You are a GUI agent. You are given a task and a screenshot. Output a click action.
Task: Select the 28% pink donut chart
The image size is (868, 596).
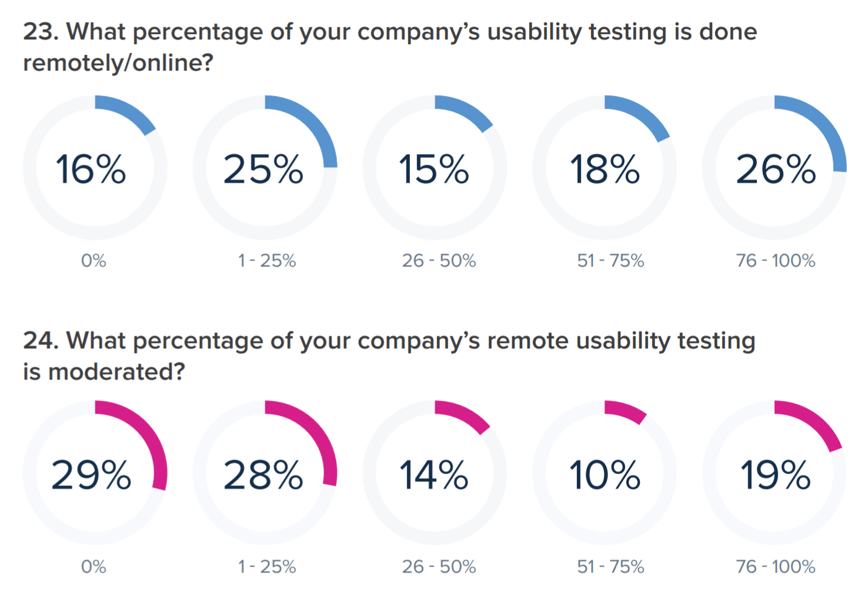[x=265, y=474]
